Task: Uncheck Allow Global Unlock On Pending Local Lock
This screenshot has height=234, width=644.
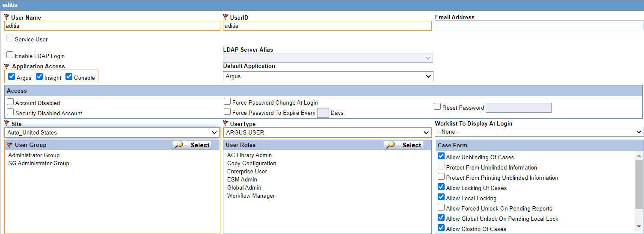Action: tap(441, 218)
